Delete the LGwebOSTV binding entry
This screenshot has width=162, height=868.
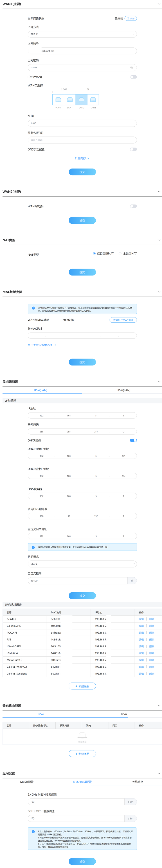click(152, 646)
